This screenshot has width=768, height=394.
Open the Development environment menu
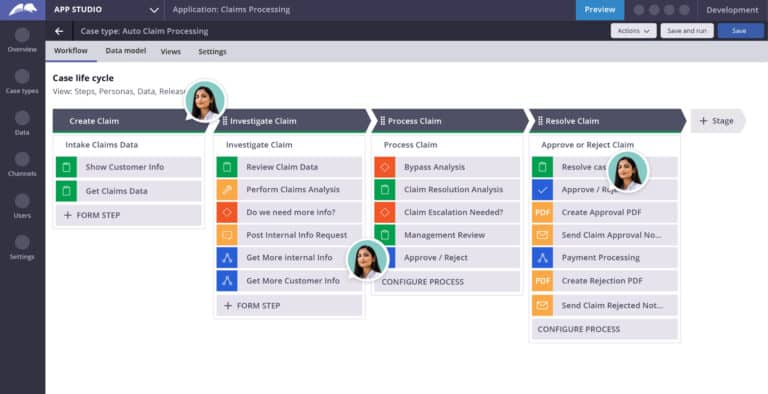[732, 10]
